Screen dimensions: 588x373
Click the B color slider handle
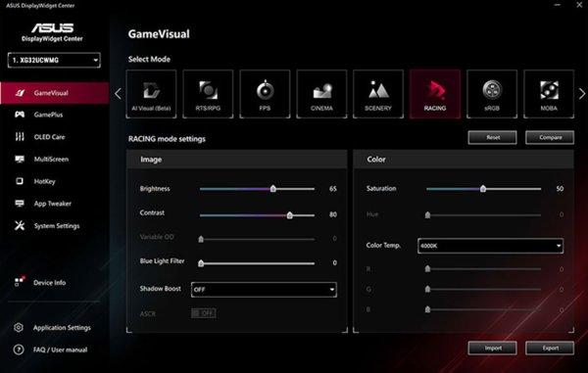(427, 309)
